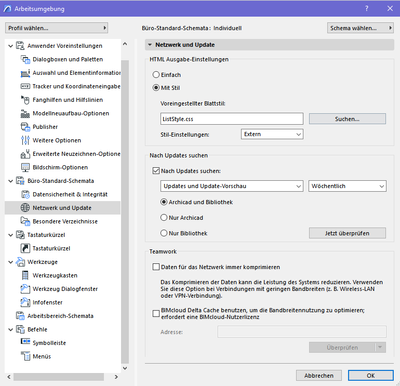The height and width of the screenshot is (386, 400).
Task: Open Updates und Update-Vorschau dropdown
Action: (232, 186)
